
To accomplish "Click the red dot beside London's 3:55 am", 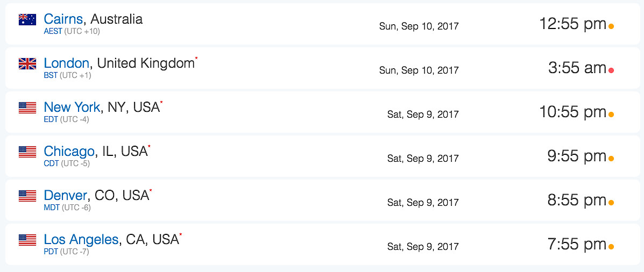I will pos(611,70).
